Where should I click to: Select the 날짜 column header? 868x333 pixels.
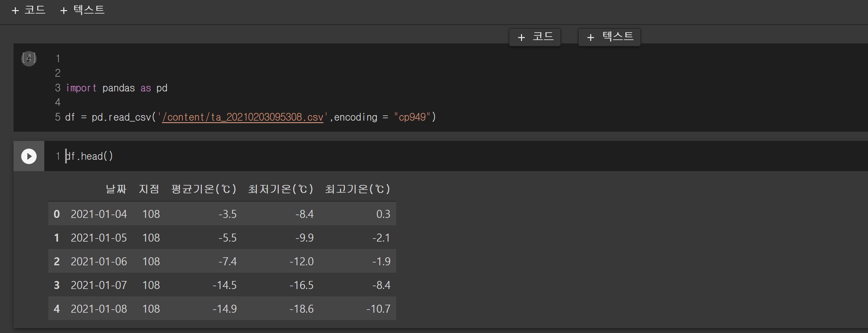tap(116, 189)
